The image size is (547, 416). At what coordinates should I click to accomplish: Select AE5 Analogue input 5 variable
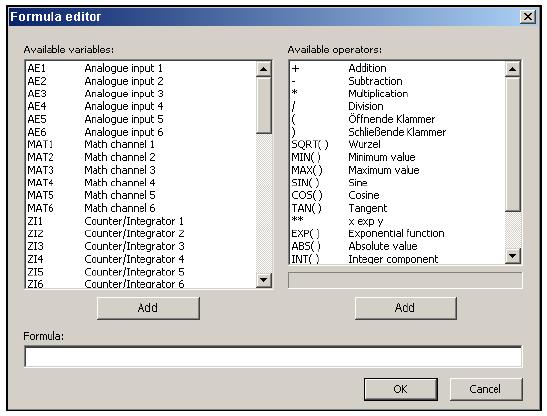141,119
